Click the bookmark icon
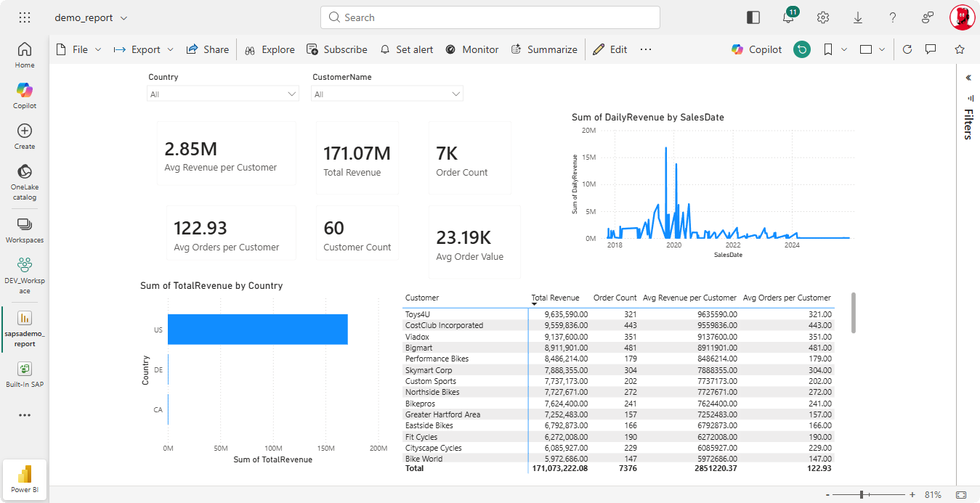Viewport: 980px width, 503px height. (827, 49)
